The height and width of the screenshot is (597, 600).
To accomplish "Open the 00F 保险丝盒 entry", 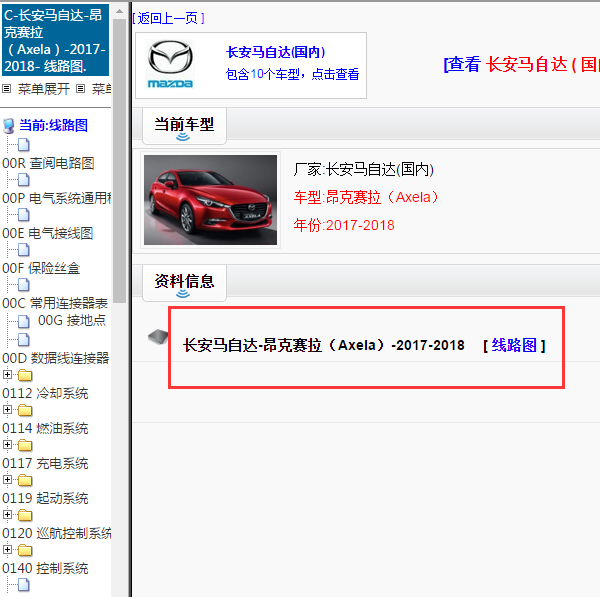I will click(41, 268).
